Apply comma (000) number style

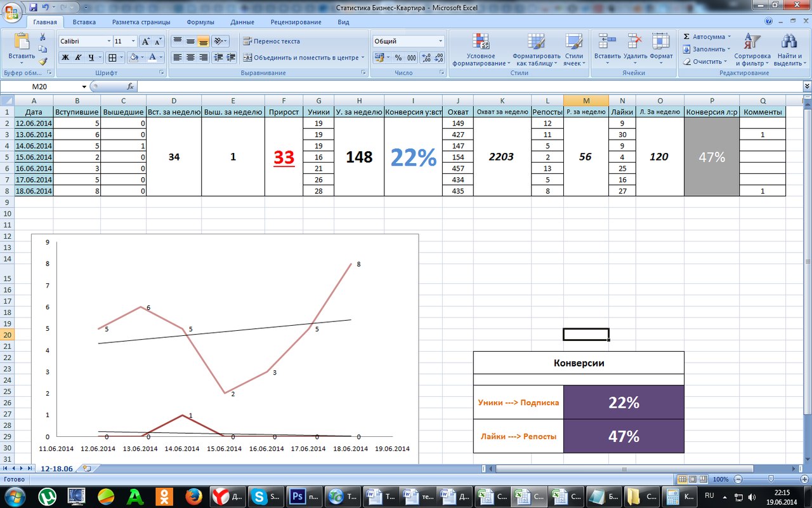click(x=412, y=57)
